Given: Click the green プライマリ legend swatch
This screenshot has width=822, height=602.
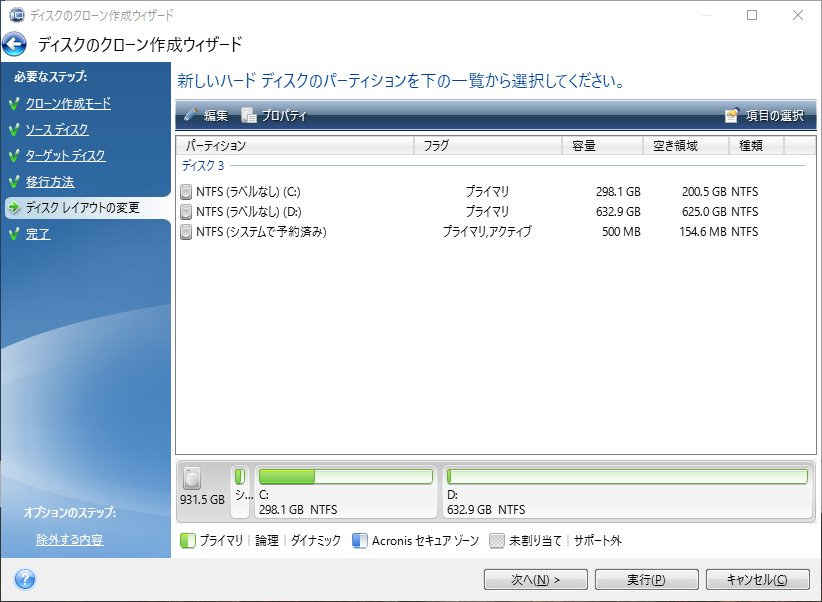Looking at the screenshot, I should pyautogui.click(x=187, y=541).
